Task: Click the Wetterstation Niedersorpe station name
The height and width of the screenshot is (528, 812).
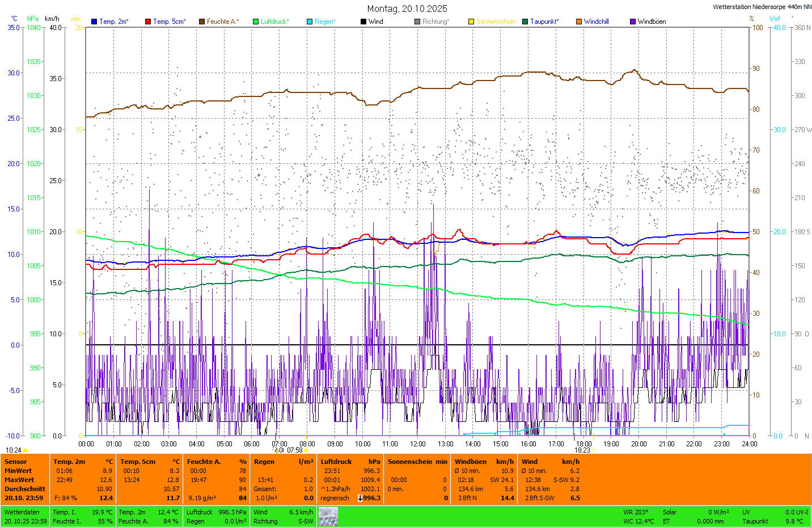Action: pyautogui.click(x=762, y=7)
